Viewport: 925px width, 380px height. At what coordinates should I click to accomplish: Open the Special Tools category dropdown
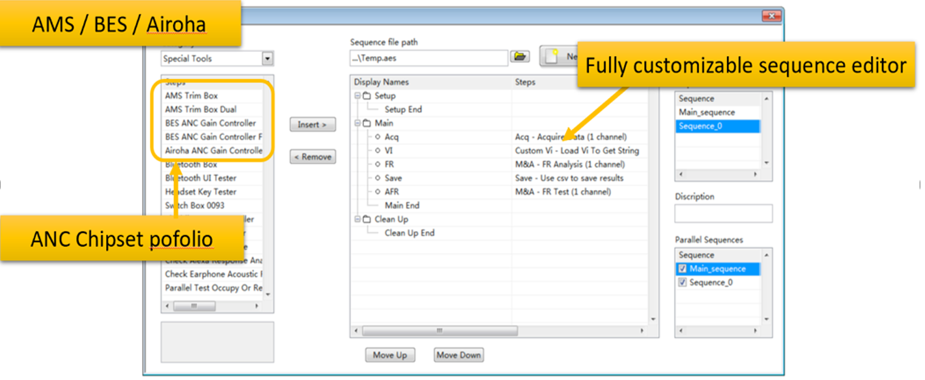tap(267, 59)
